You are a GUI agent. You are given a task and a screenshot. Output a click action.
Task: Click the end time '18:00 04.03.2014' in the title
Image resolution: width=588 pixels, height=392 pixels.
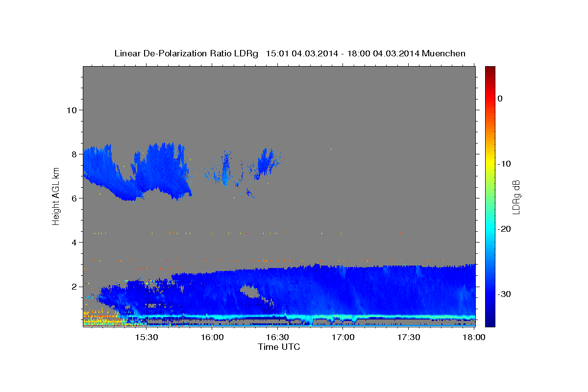point(383,53)
